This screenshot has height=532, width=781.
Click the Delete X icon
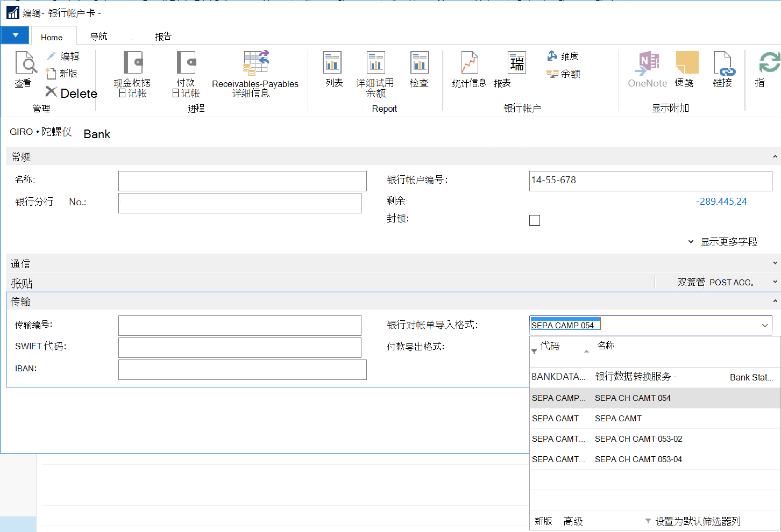pos(51,92)
